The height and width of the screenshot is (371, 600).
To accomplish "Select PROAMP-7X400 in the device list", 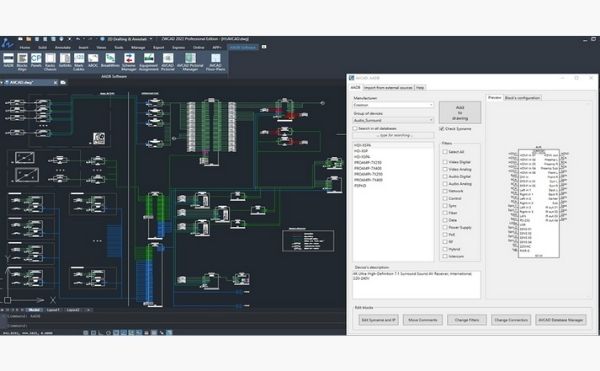I will [x=368, y=168].
